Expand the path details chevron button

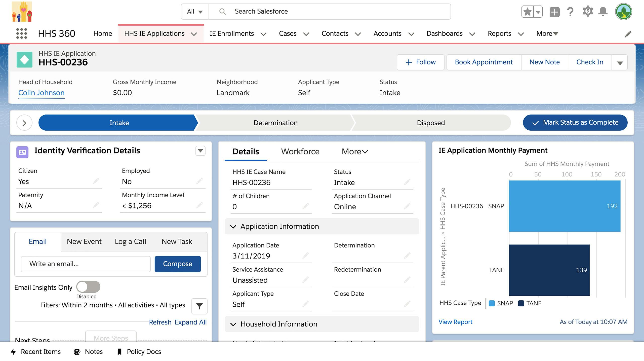[x=24, y=123]
